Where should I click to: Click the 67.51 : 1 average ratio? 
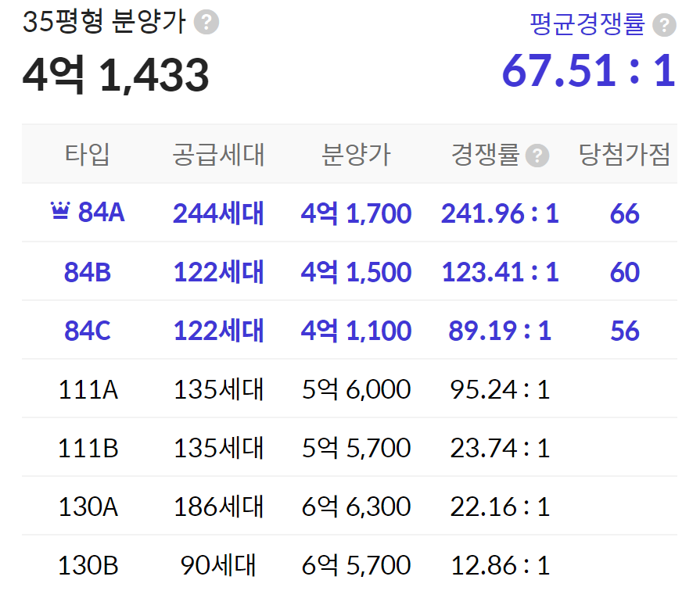click(589, 70)
